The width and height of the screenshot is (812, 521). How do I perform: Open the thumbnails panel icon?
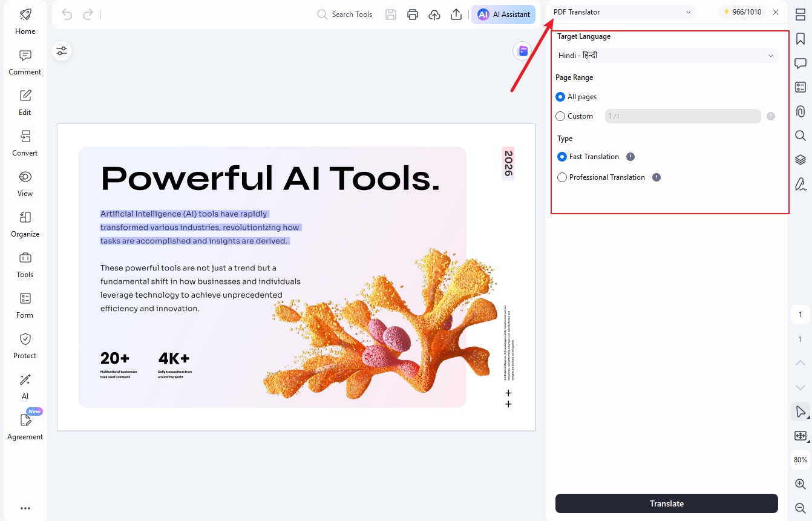click(801, 15)
